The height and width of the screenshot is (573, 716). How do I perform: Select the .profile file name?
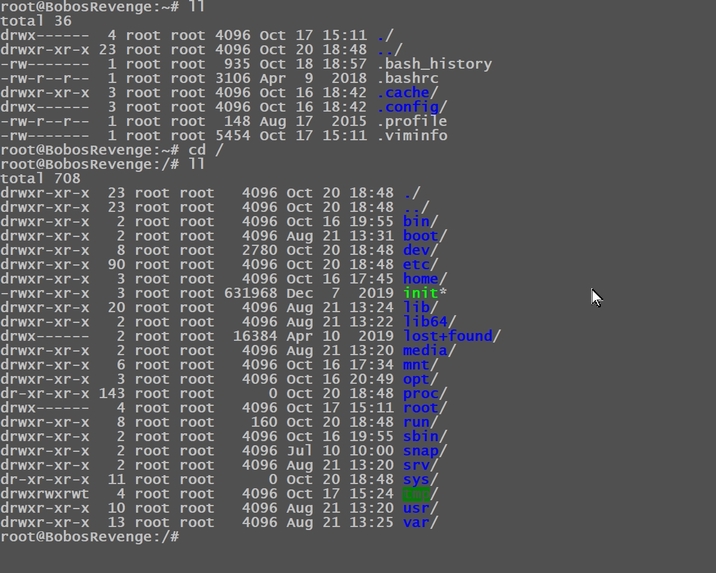pos(412,121)
